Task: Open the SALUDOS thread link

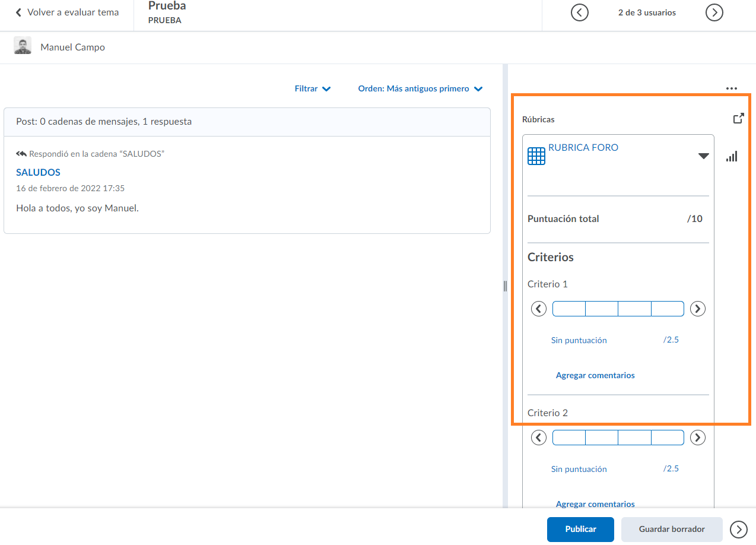Action: pos(38,172)
